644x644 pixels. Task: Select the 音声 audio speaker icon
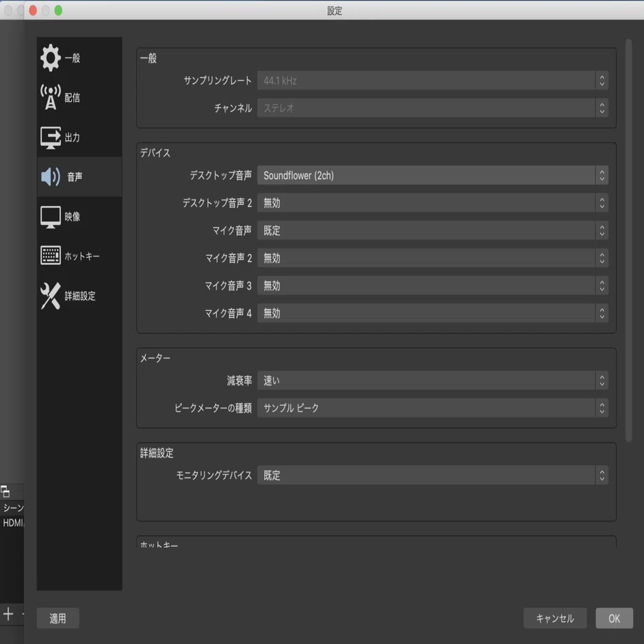pyautogui.click(x=51, y=177)
